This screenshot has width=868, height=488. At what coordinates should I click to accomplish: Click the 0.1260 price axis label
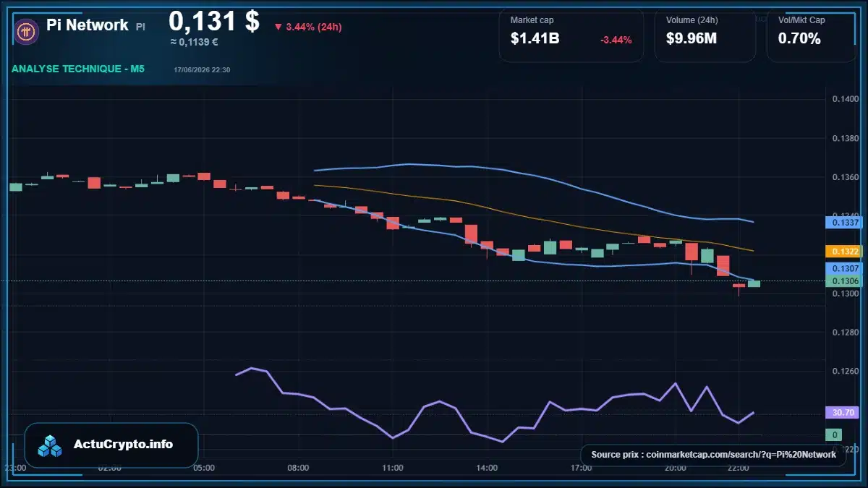845,372
